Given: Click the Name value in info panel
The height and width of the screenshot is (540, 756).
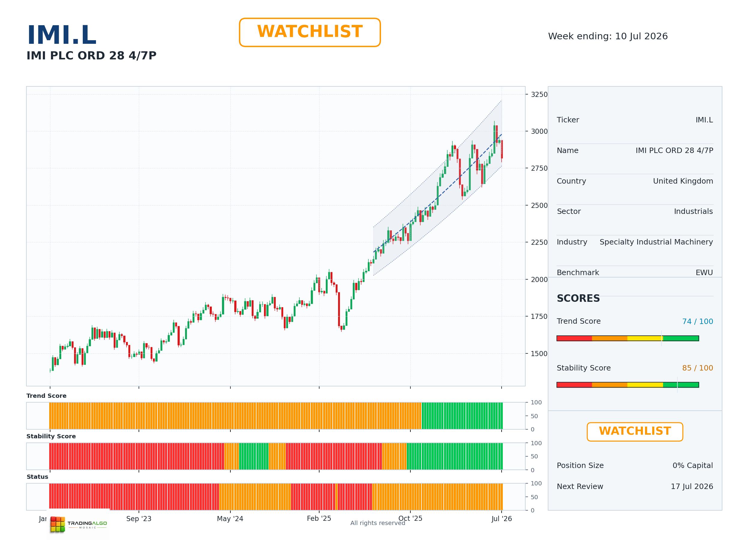Looking at the screenshot, I should pyautogui.click(x=674, y=151).
